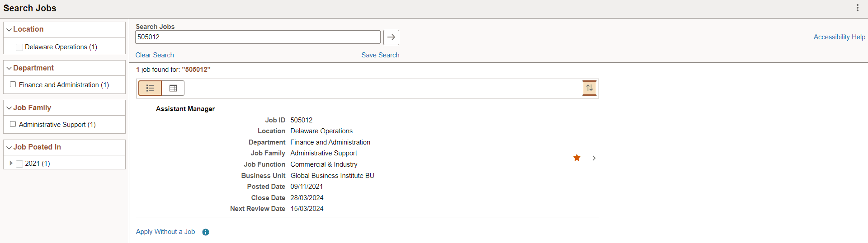The image size is (868, 243).
Task: Switch to list view icon
Action: (150, 88)
